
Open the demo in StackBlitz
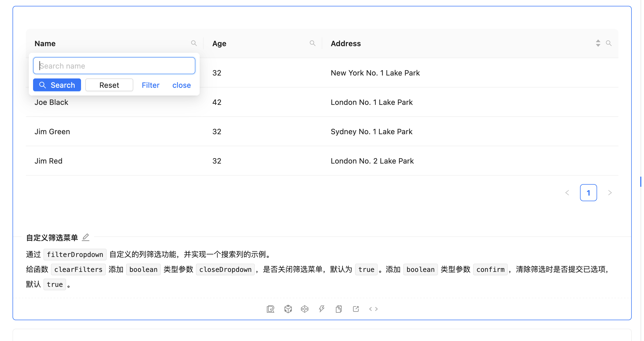[x=321, y=309]
